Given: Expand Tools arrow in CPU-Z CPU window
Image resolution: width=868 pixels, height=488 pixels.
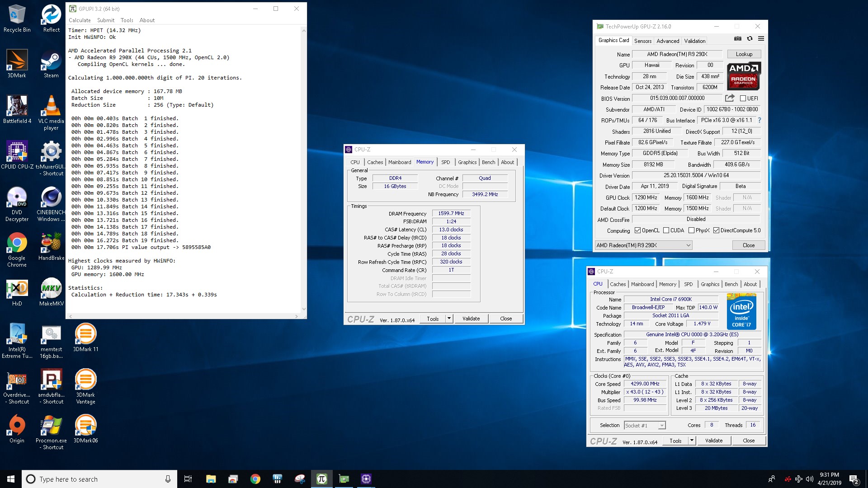Looking at the screenshot, I should coord(692,441).
